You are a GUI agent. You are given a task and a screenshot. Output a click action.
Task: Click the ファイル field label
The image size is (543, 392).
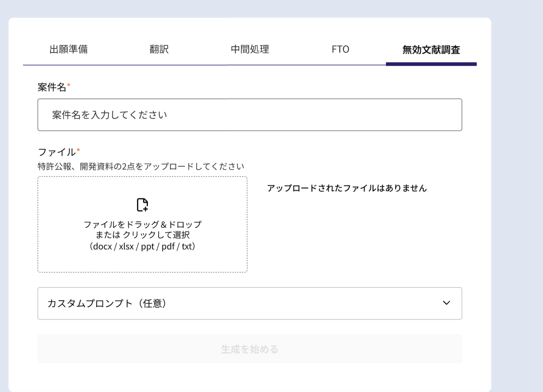57,152
